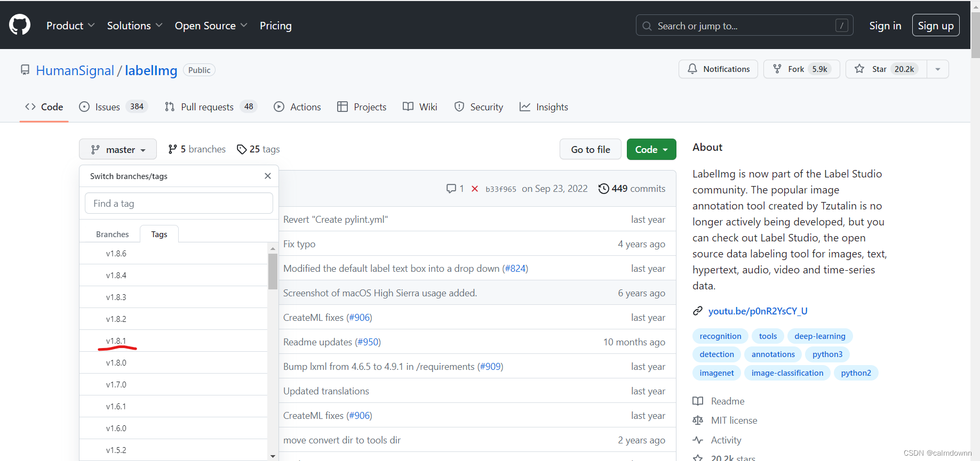The width and height of the screenshot is (980, 461).
Task: Click the branch icon beside 5 branches
Action: pos(172,149)
